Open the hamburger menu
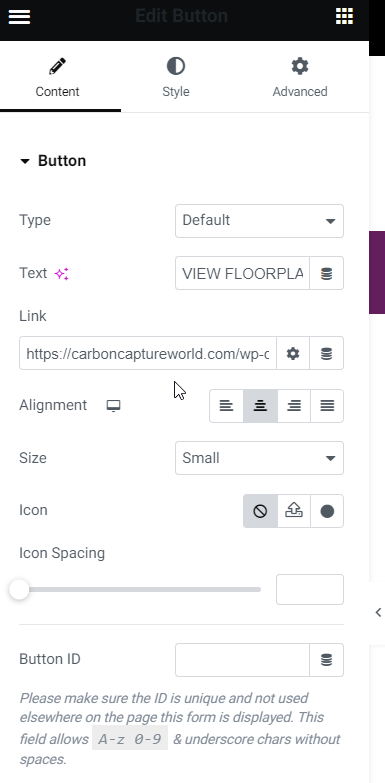The image size is (385, 783). click(x=19, y=16)
